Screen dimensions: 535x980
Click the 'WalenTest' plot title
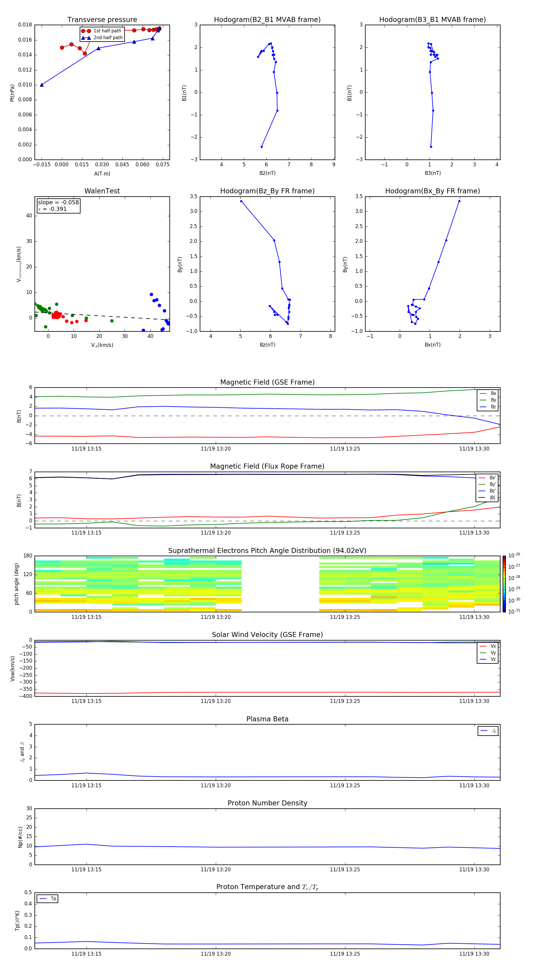(102, 191)
